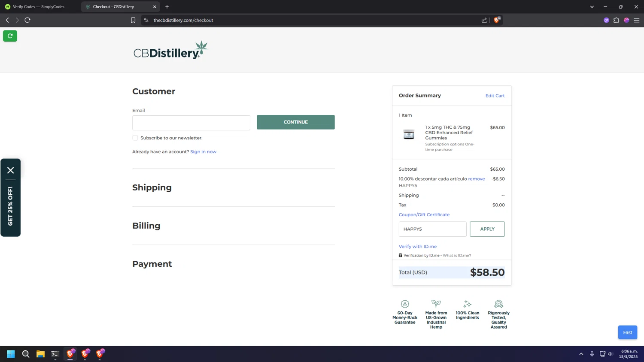Viewport: 644px width, 362px height.
Task: Click the CBDistillery logo
Action: (x=170, y=50)
